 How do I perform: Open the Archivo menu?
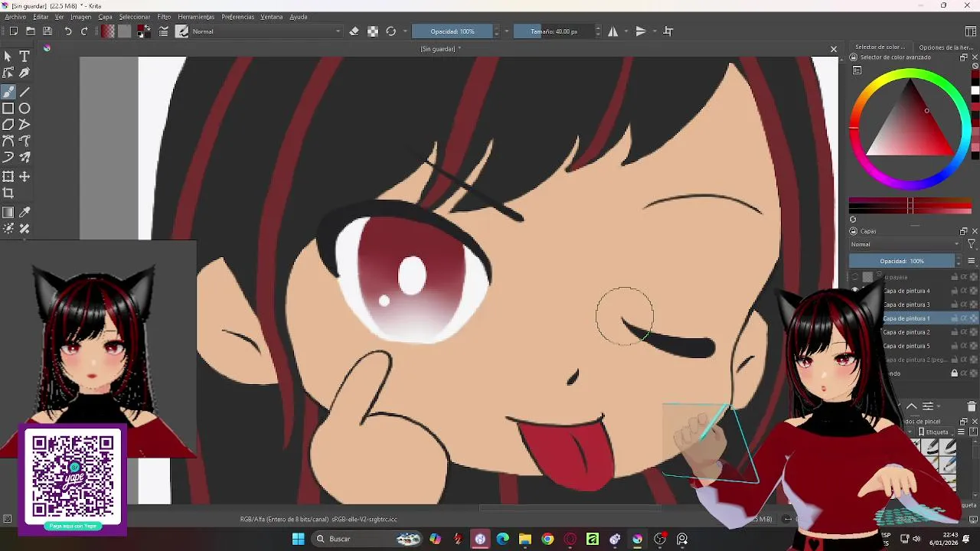pos(15,17)
